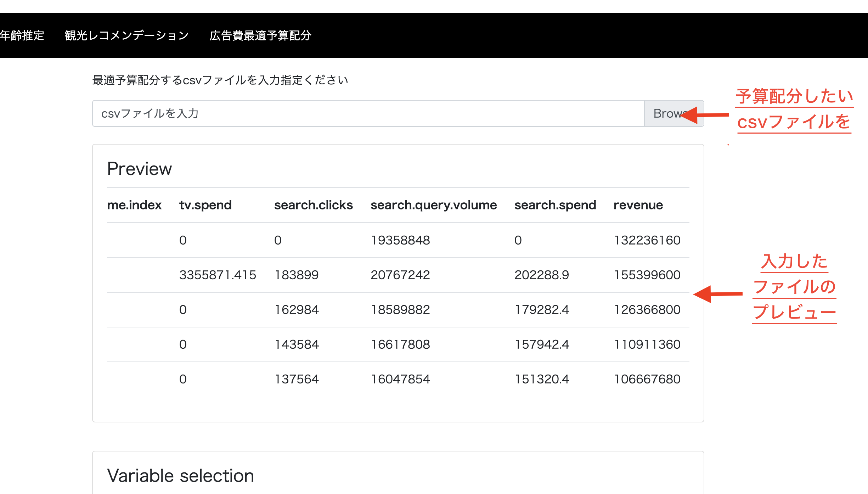
Task: Click the revenue column header
Action: point(638,205)
